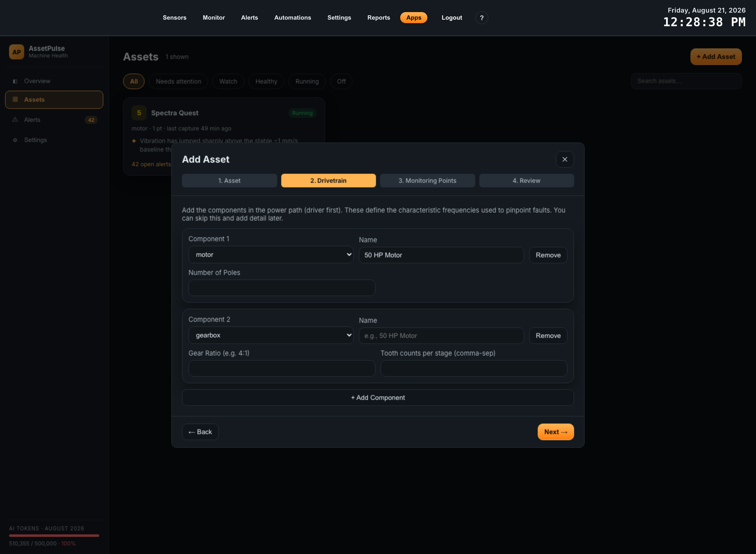Click the Component 2 Name field
Screen dimensions: 756x554
[441, 336]
